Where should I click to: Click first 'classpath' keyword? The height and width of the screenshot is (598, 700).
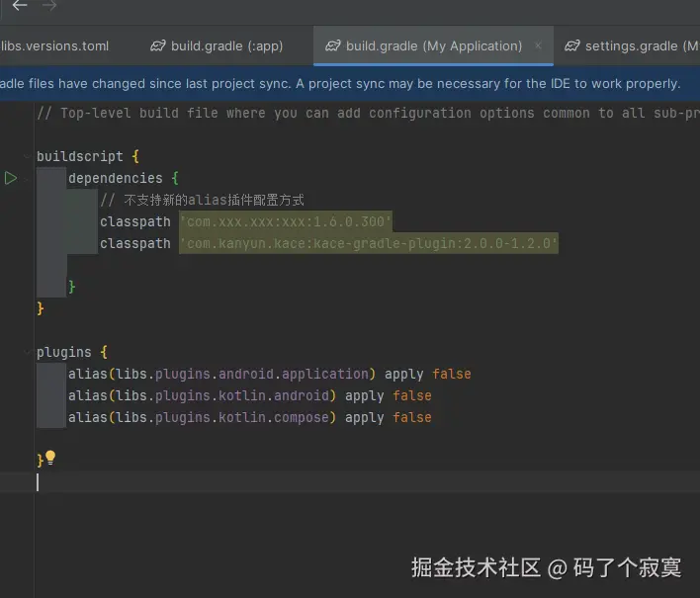click(x=135, y=221)
